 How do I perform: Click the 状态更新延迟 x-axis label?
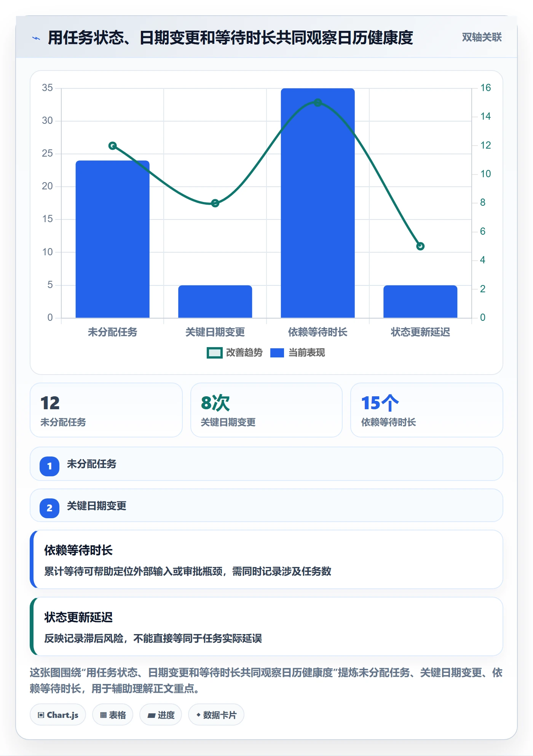coord(420,332)
